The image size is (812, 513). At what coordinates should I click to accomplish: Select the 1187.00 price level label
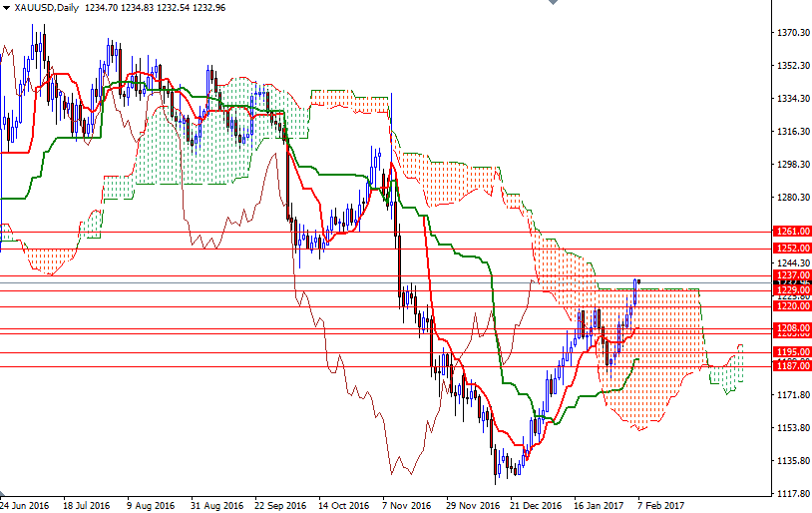pyautogui.click(x=792, y=366)
